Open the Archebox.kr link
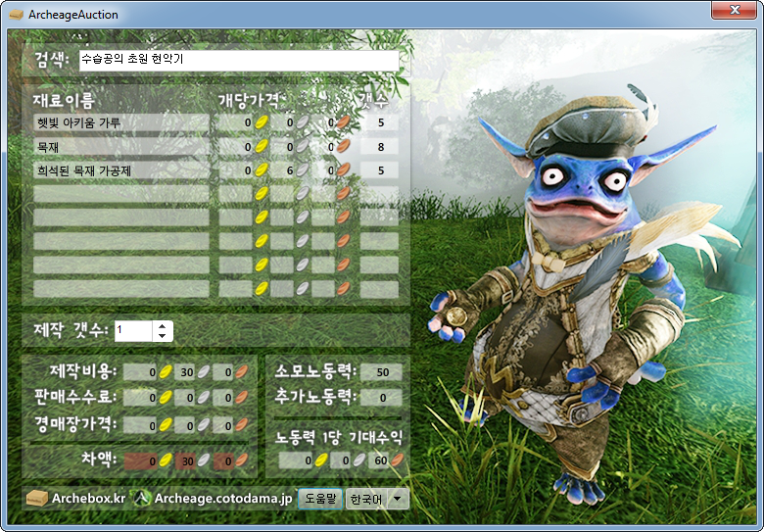The height and width of the screenshot is (532, 764). click(x=88, y=498)
